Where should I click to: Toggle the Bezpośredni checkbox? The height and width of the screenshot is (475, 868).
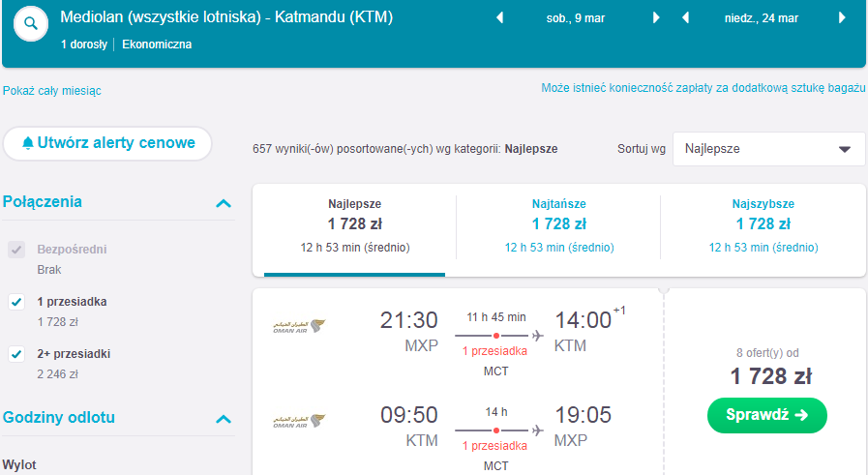pyautogui.click(x=16, y=250)
